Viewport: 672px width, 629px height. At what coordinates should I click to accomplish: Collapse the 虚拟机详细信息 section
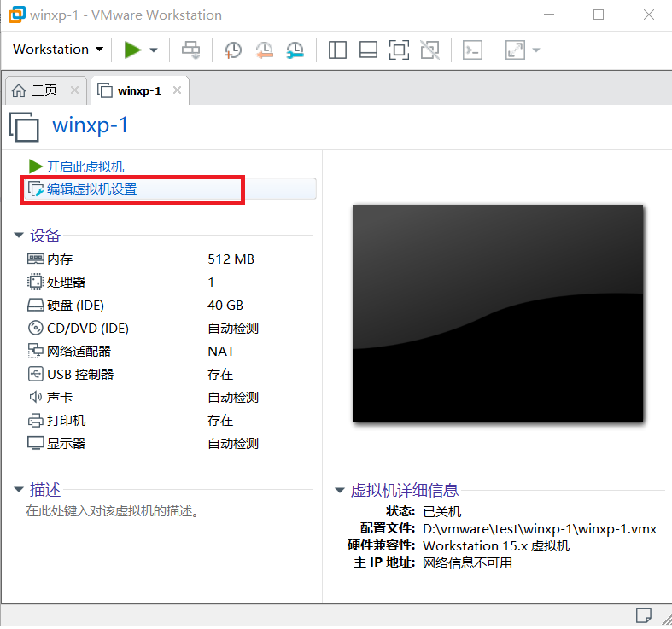click(x=340, y=490)
